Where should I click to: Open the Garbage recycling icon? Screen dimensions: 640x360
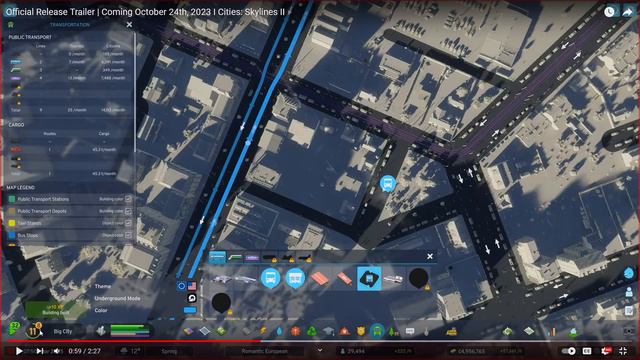(x=311, y=331)
